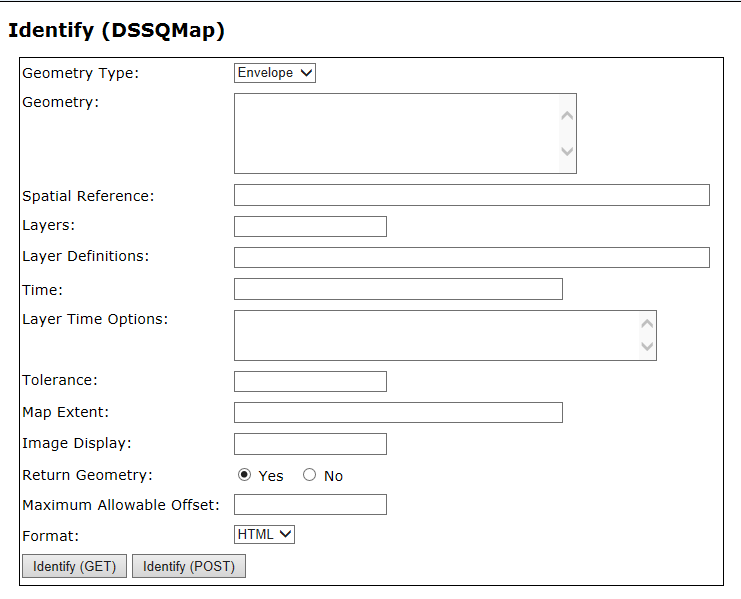Open the Format dropdown
The image size is (741, 599).
[265, 535]
